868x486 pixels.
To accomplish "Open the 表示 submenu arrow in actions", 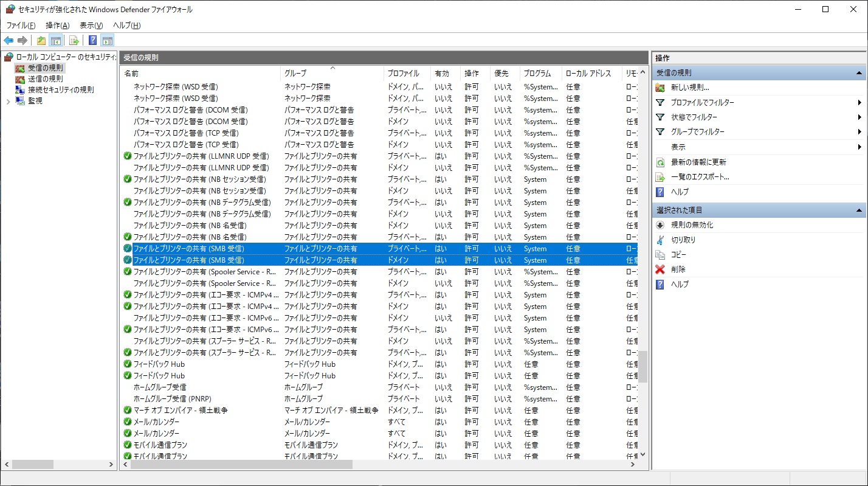I will (860, 147).
